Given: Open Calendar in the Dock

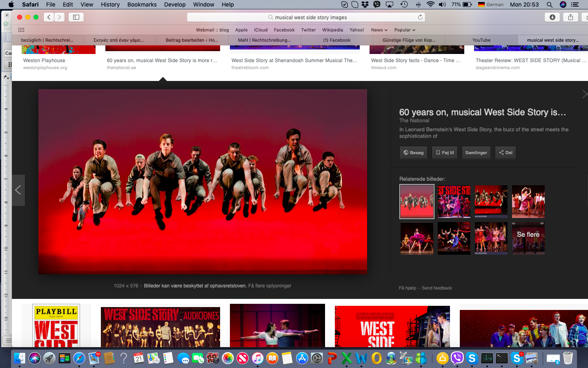Looking at the screenshot, I should coord(138,358).
